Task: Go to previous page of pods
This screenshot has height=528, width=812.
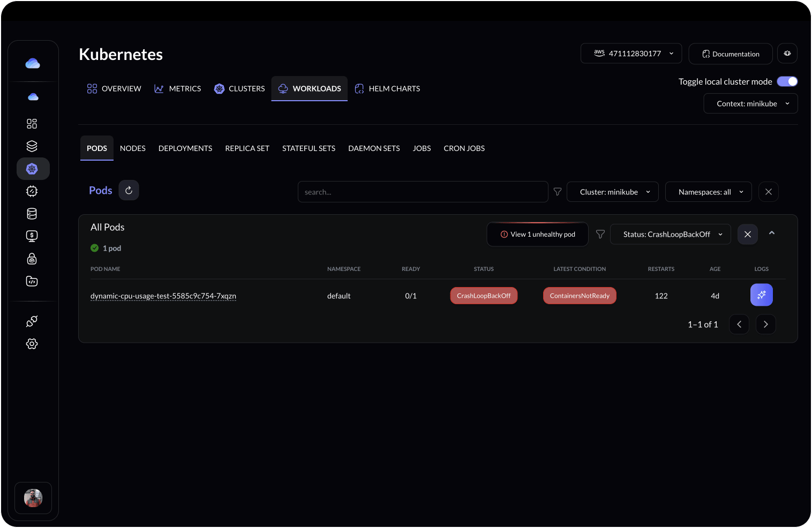Action: tap(739, 324)
